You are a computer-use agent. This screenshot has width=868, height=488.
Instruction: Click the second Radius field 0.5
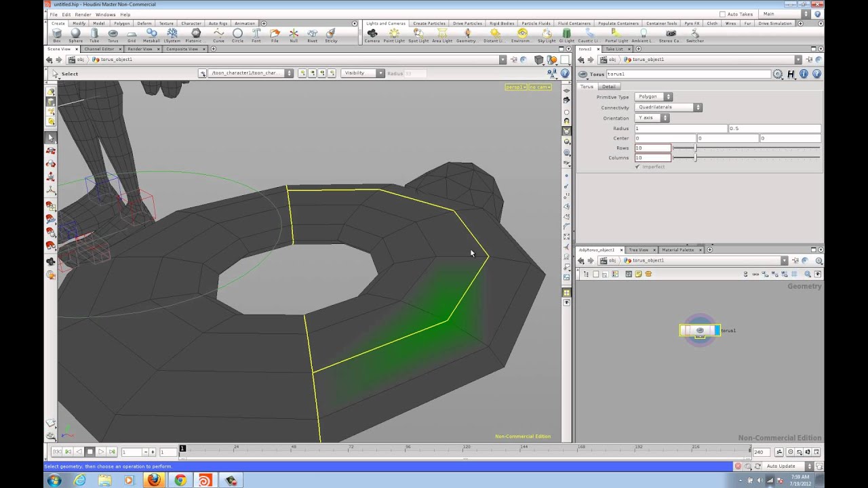[774, 128]
